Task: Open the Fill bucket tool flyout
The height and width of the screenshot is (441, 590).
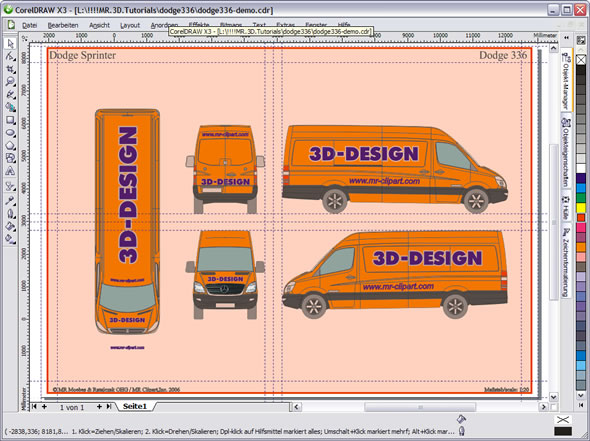Action: (x=10, y=226)
